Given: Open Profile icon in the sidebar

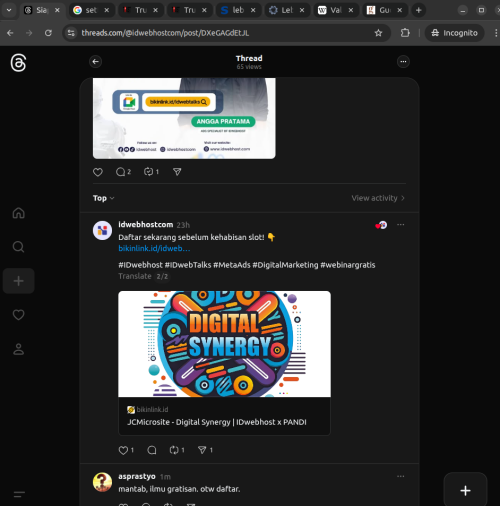Looking at the screenshot, I should (x=18, y=349).
